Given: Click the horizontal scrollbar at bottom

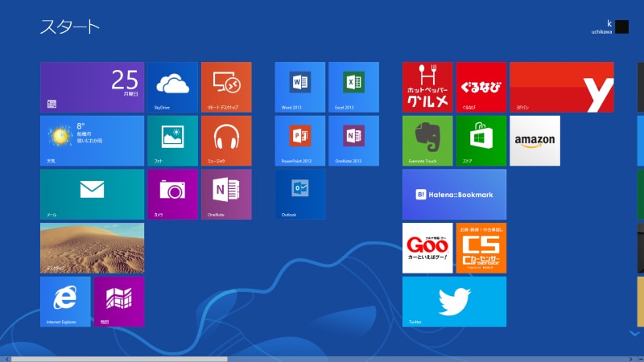Looking at the screenshot, I should coord(119,359).
